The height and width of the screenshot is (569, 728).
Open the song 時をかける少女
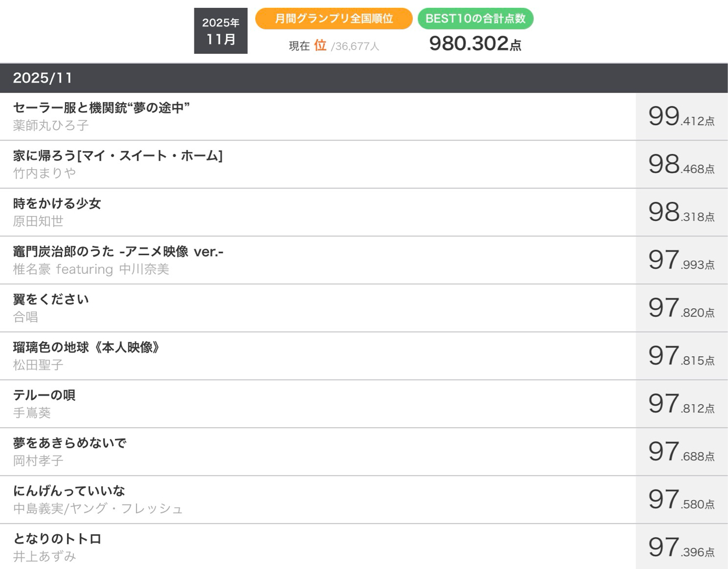57,204
